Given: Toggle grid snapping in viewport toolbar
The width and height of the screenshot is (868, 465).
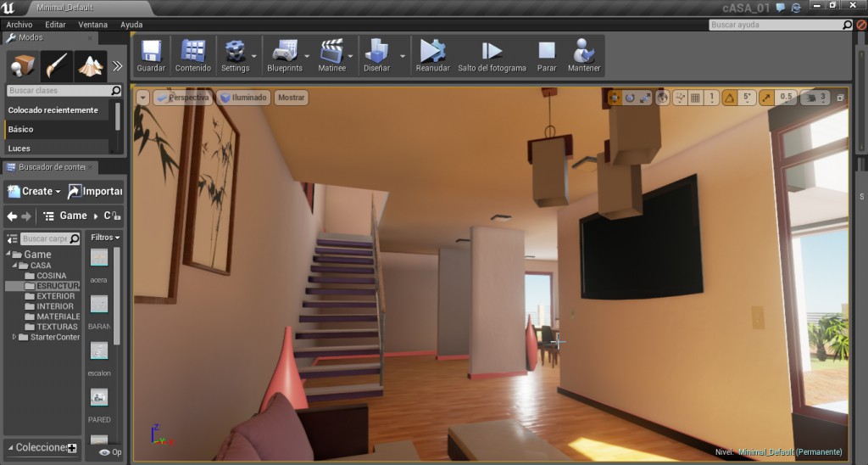Looking at the screenshot, I should (x=695, y=98).
